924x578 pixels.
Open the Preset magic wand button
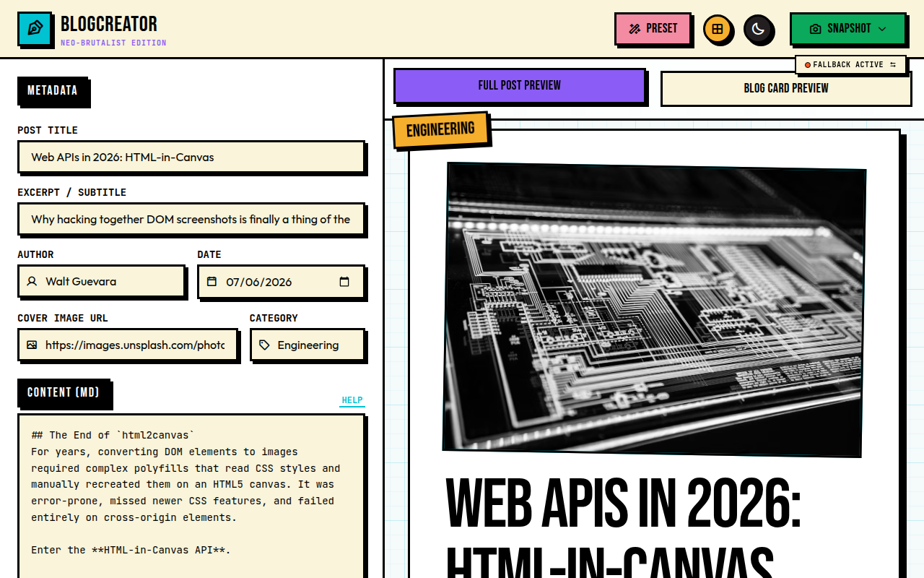coord(653,29)
